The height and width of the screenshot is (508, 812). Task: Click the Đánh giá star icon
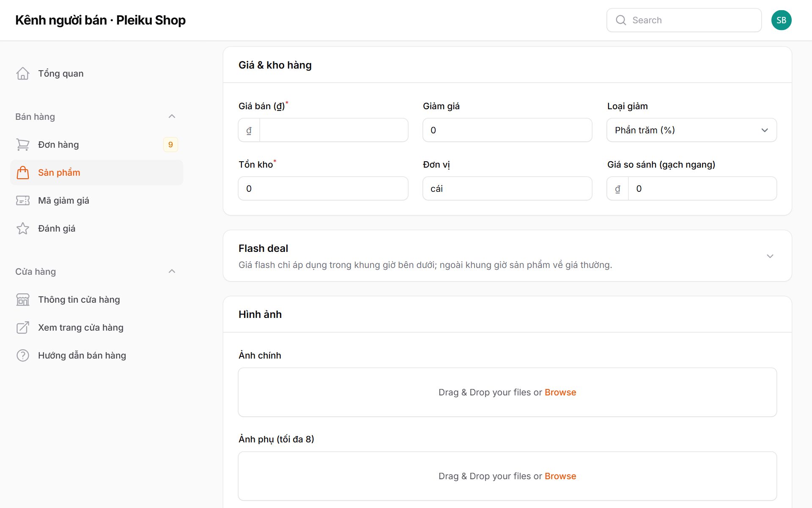23,229
